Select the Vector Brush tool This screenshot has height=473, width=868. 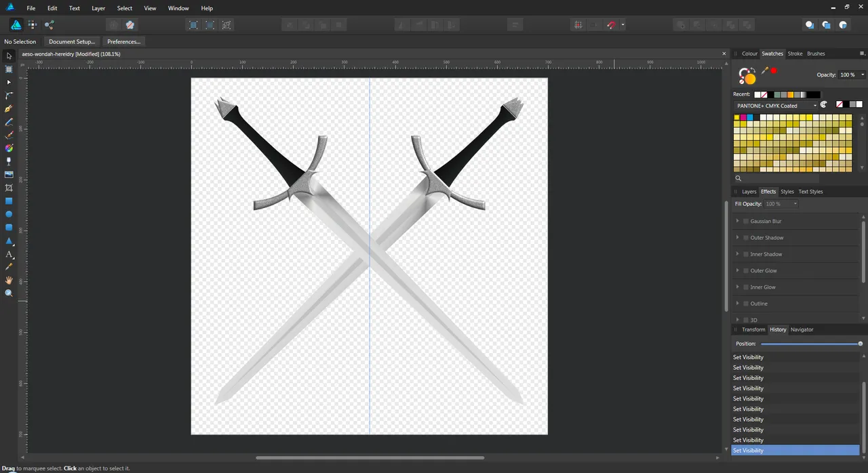9,135
